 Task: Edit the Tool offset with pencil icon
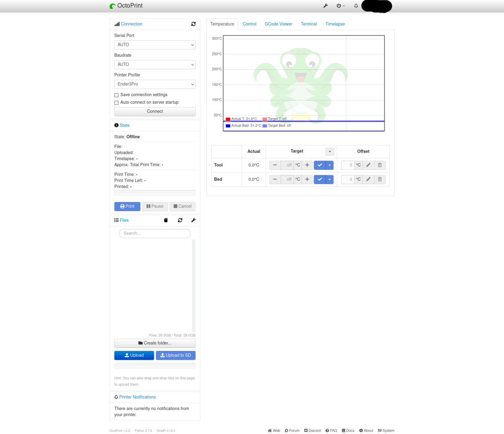368,165
